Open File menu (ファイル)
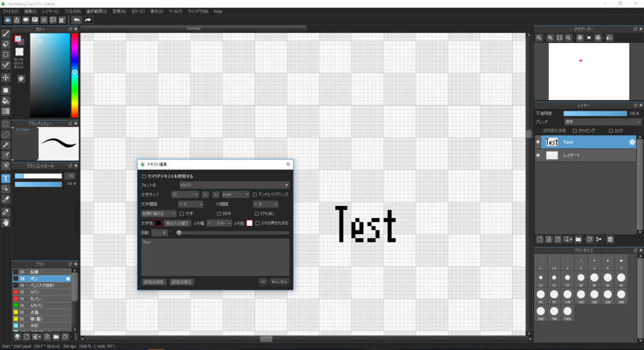 (x=11, y=11)
